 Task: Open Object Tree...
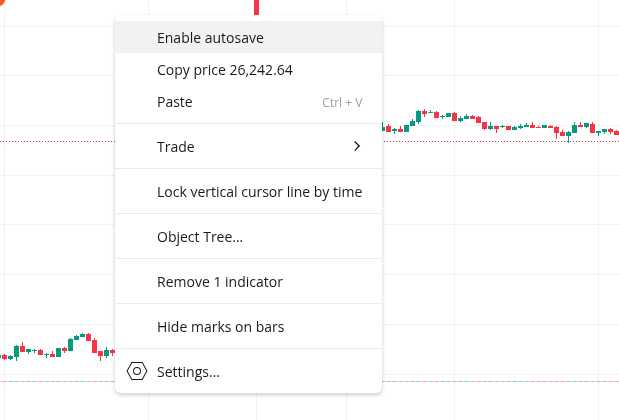point(200,237)
